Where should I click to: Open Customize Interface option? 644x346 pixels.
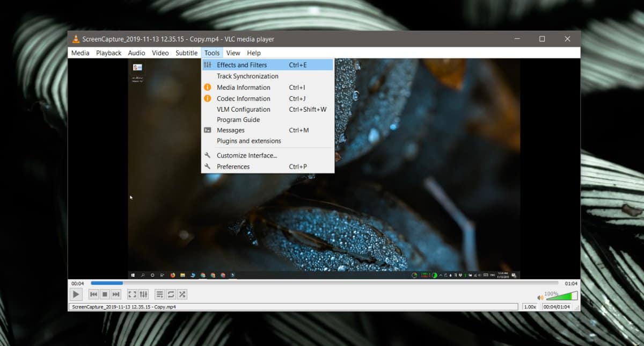246,155
